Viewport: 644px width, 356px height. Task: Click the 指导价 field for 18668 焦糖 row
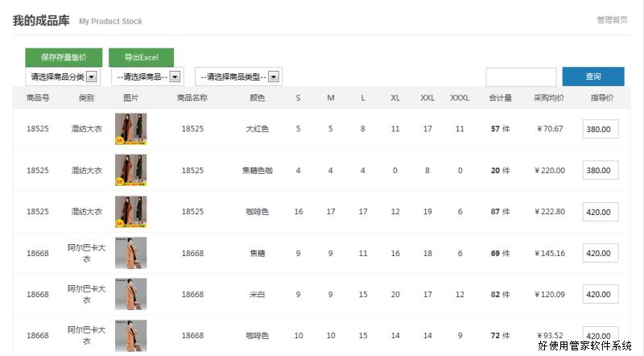coord(600,253)
